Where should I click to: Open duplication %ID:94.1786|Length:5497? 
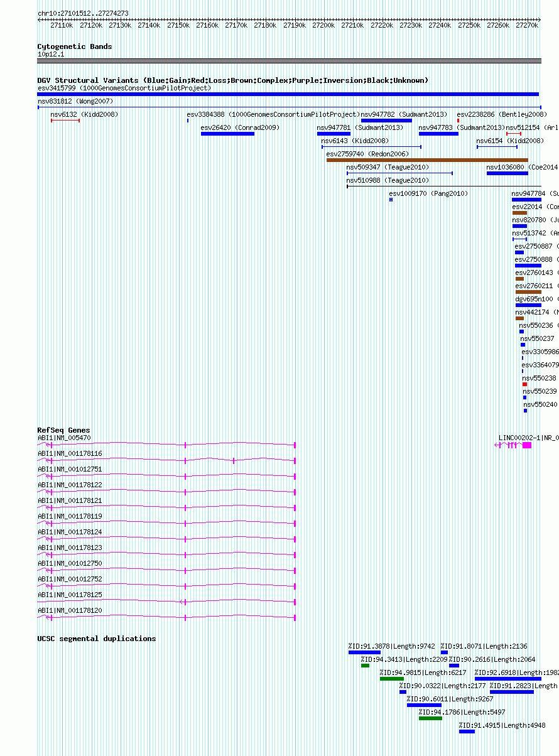pyautogui.click(x=462, y=712)
